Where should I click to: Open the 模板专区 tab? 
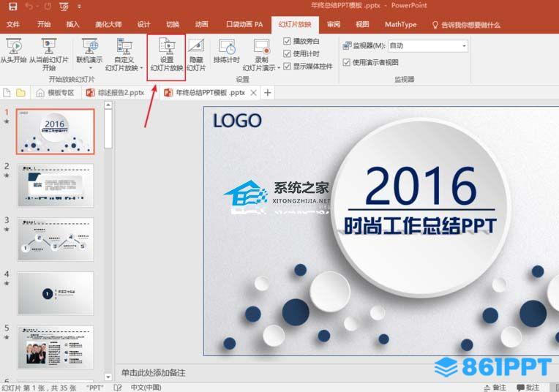coord(56,93)
